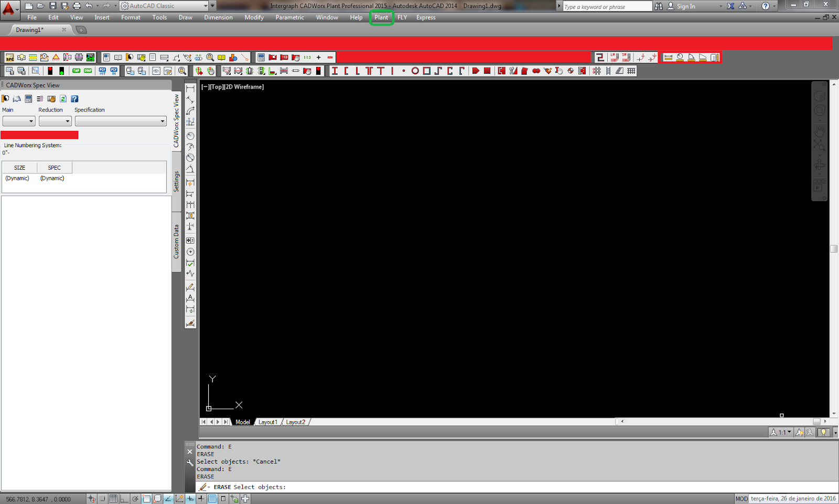Click the command line input
The image size is (839, 504).
[x=517, y=487]
